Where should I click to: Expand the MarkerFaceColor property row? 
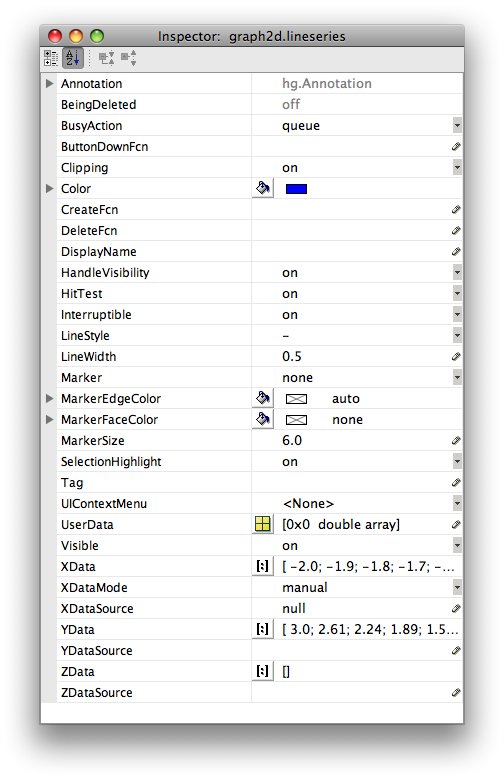(49, 419)
